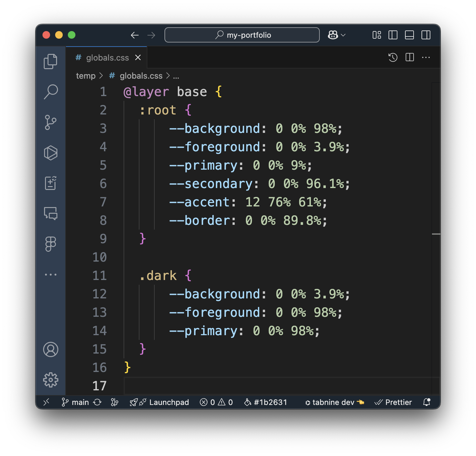476x456 pixels.
Task: Open the Manage gear menu
Action: click(x=50, y=380)
